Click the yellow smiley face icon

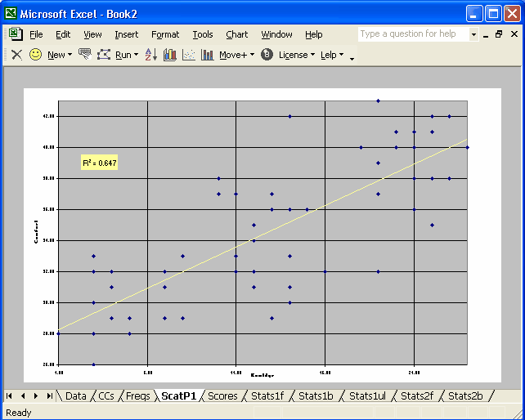tap(35, 54)
